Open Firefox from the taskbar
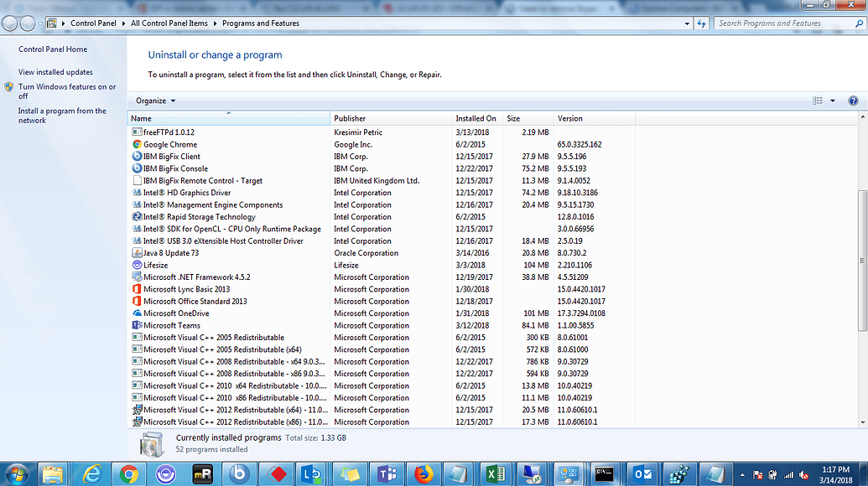This screenshot has height=486, width=868. [x=424, y=473]
